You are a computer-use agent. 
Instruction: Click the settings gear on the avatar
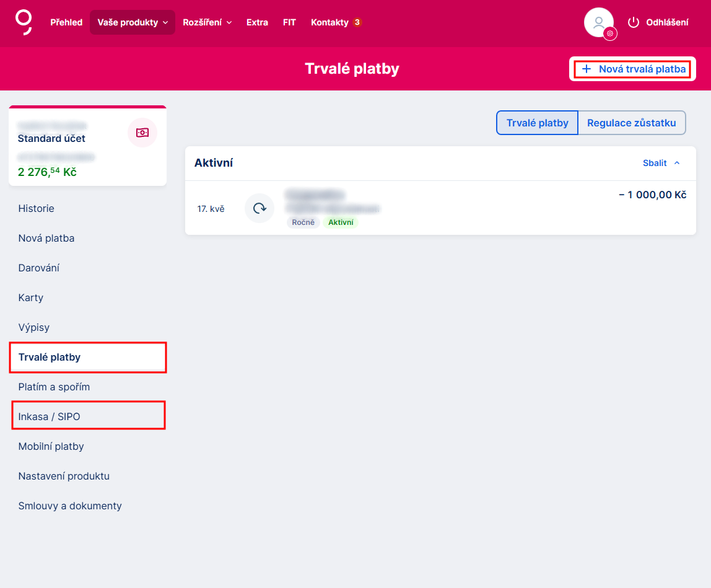611,33
